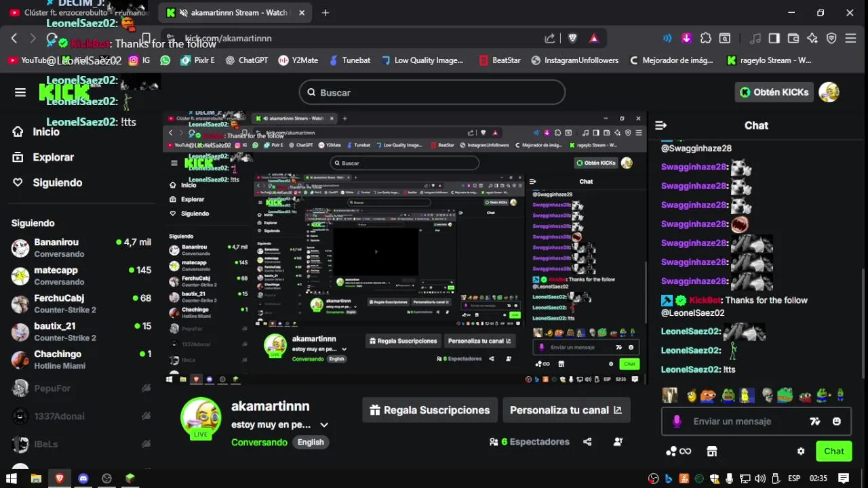This screenshot has width=868, height=488.
Task: Send message with green Chat button
Action: 834,451
